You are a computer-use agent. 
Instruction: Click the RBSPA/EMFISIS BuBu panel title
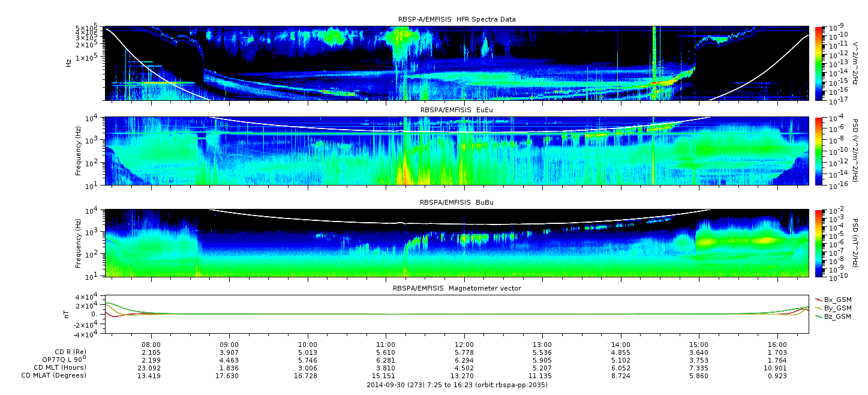(456, 203)
